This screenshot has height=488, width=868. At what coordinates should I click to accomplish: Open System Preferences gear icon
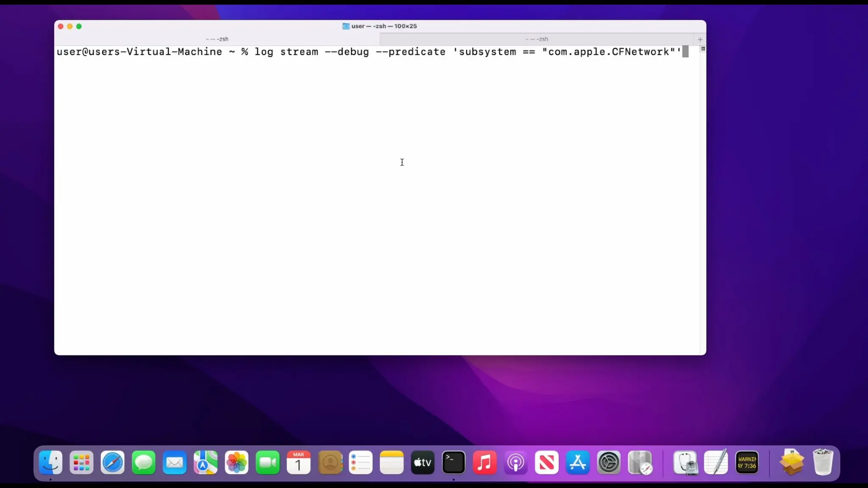(609, 462)
